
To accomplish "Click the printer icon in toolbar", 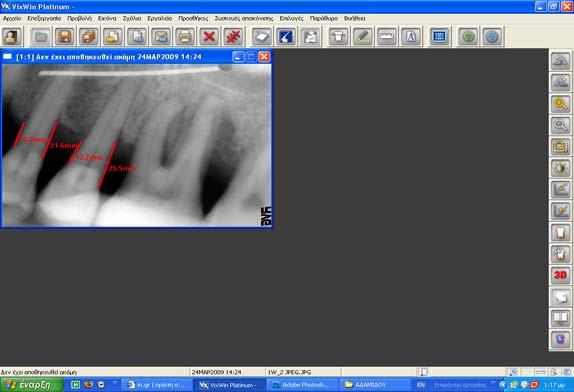I will coord(185,37).
